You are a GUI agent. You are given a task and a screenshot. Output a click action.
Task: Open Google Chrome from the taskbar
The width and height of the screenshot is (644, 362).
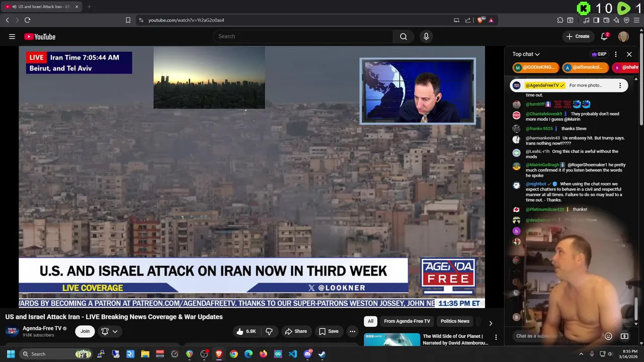(233, 354)
